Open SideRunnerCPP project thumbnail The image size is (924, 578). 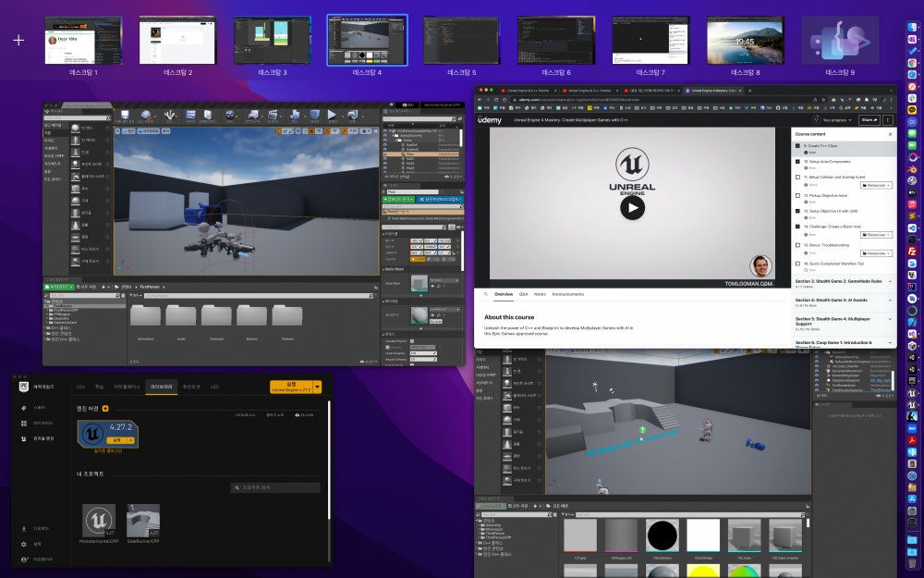[x=143, y=520]
